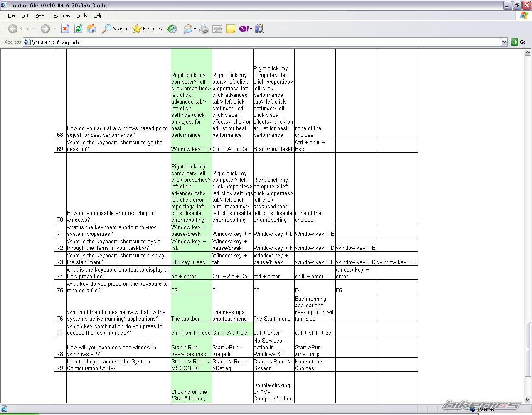Click 'Start --> Run --> MSCONFIG' in row 79
The height and width of the screenshot is (415, 532).
click(x=191, y=365)
